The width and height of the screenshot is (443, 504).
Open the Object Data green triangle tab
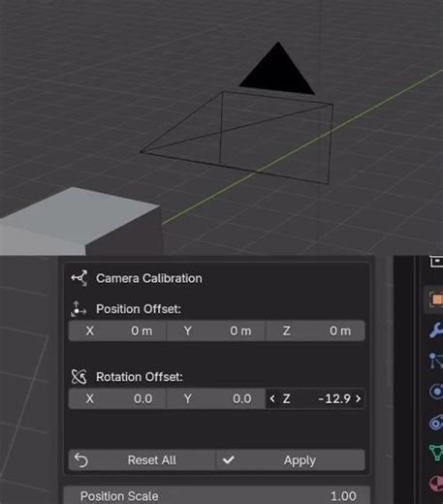(436, 453)
